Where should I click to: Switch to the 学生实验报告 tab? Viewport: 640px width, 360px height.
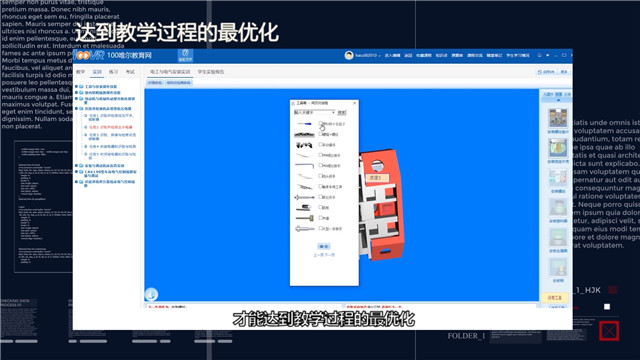click(211, 72)
